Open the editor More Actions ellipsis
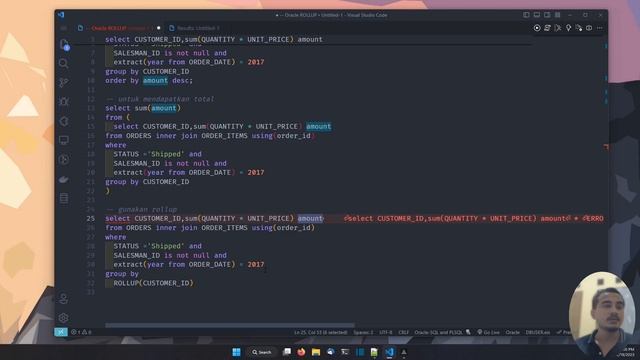Screen dimensions: 640x360 [x=600, y=28]
